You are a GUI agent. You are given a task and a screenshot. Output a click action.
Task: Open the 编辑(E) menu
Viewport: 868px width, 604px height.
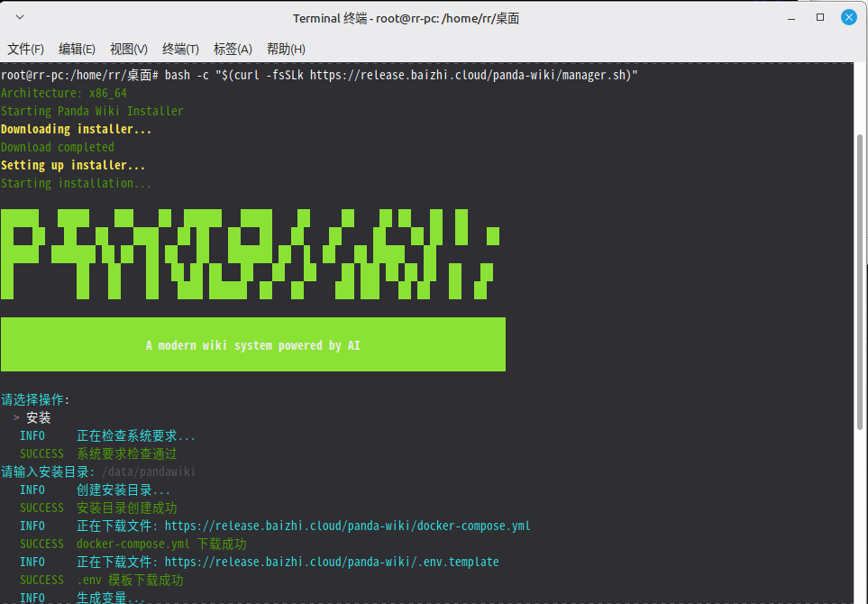pos(77,49)
